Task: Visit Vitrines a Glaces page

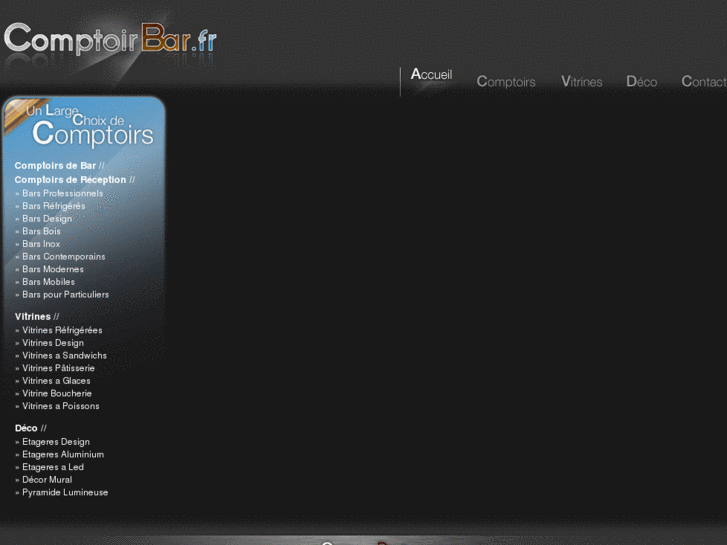Action: pyautogui.click(x=56, y=381)
